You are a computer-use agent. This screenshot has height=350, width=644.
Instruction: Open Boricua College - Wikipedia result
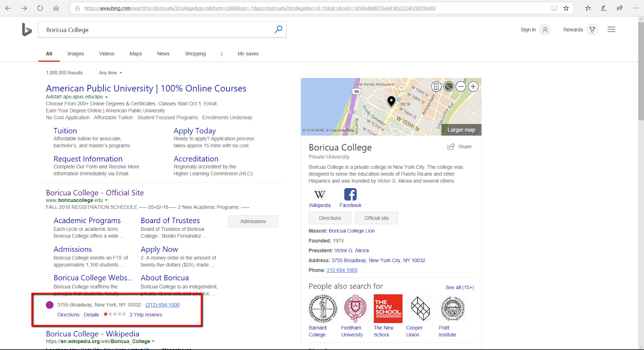pyautogui.click(x=93, y=333)
